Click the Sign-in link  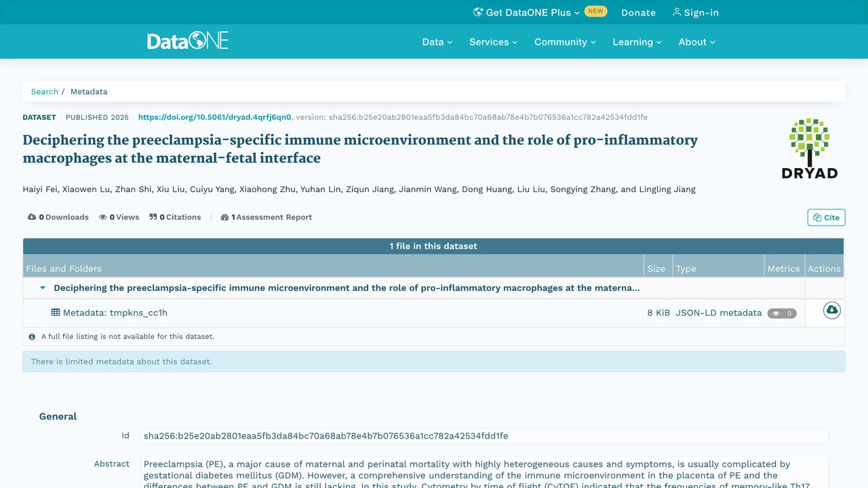(696, 12)
